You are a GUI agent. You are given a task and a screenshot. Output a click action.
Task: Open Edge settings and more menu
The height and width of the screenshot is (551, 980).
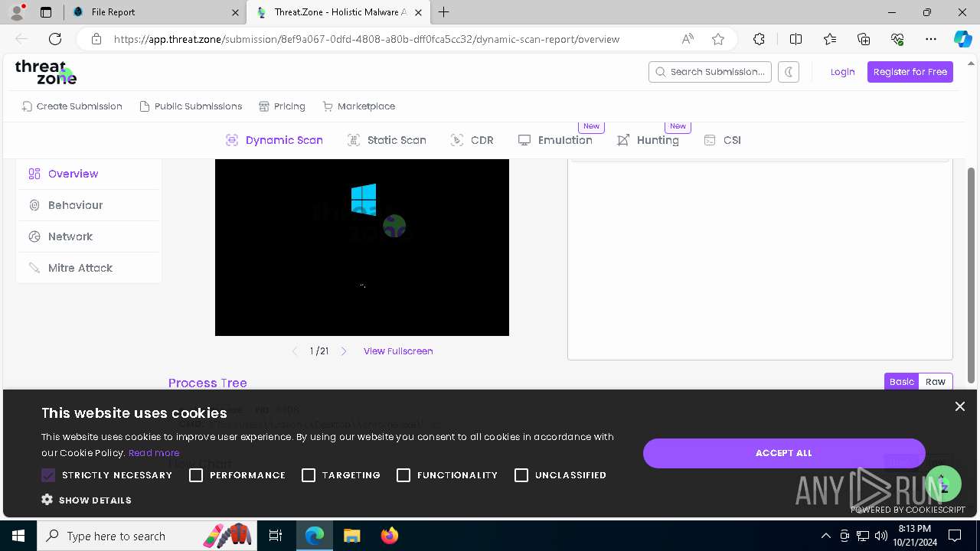coord(931,39)
